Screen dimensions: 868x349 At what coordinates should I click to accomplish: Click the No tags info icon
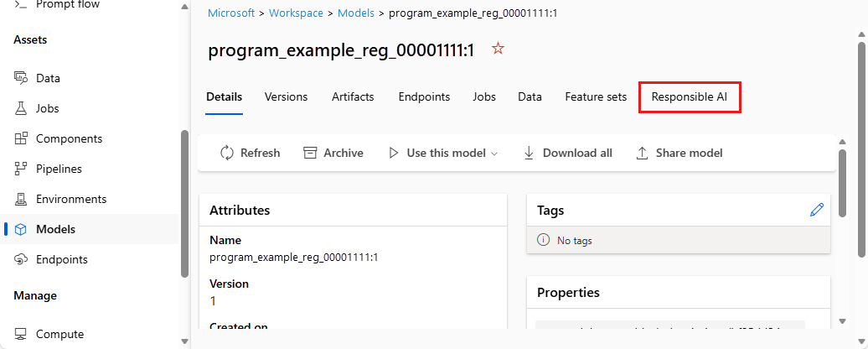[544, 241]
